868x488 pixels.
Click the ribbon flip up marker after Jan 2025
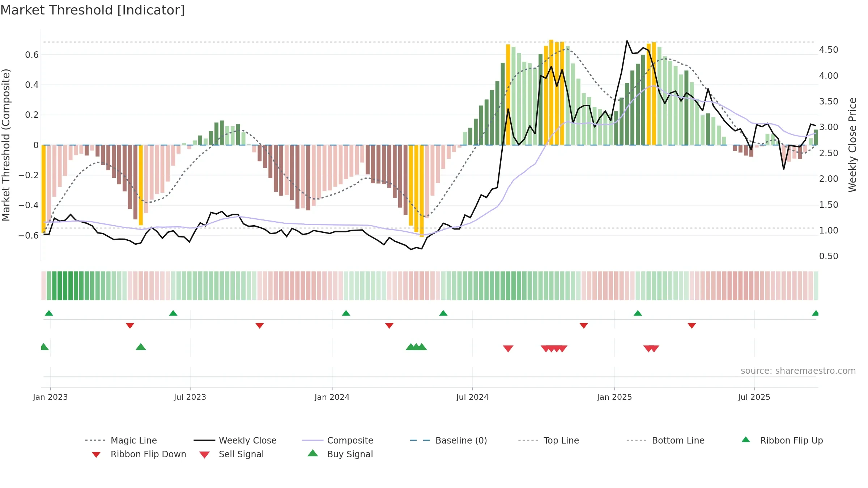pos(638,313)
